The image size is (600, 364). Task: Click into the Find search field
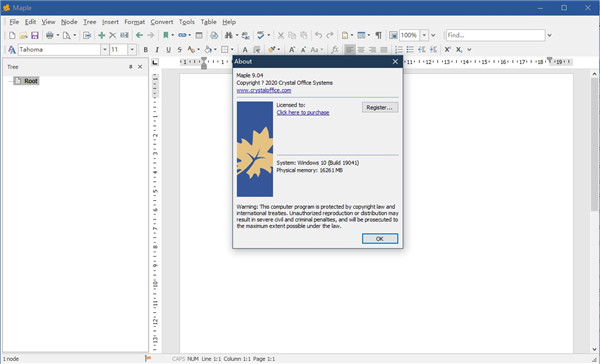(x=495, y=35)
